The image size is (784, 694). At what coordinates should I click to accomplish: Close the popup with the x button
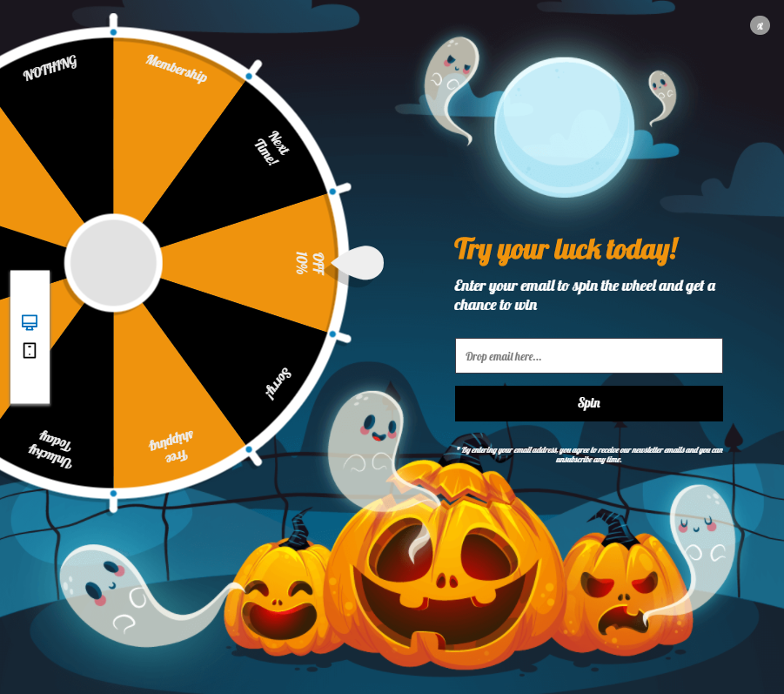[760, 25]
